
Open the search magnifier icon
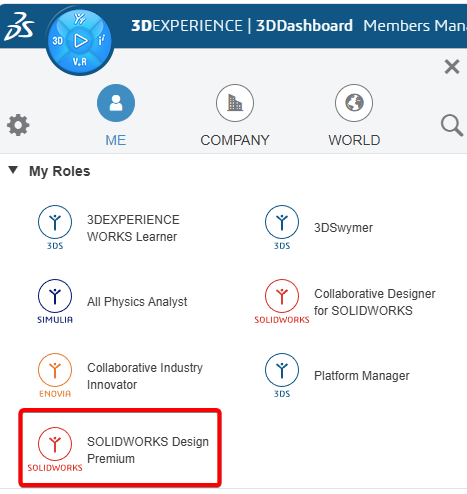[452, 125]
